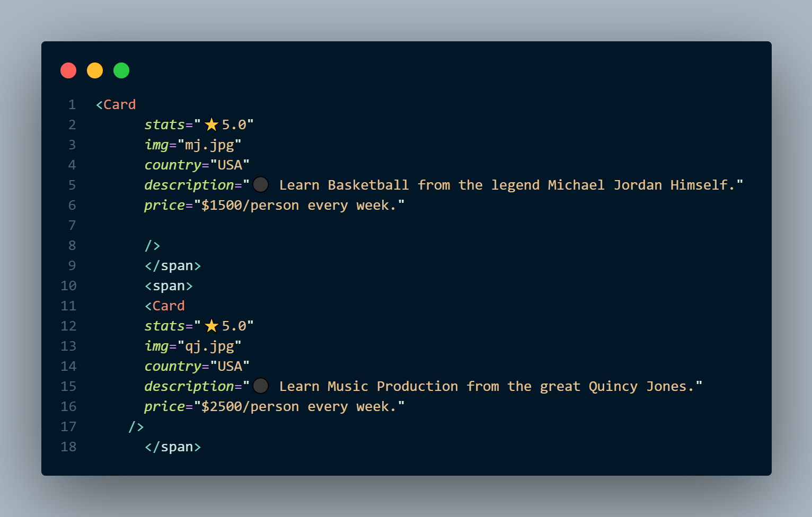Click the green traffic light button
The width and height of the screenshot is (812, 517).
[121, 70]
